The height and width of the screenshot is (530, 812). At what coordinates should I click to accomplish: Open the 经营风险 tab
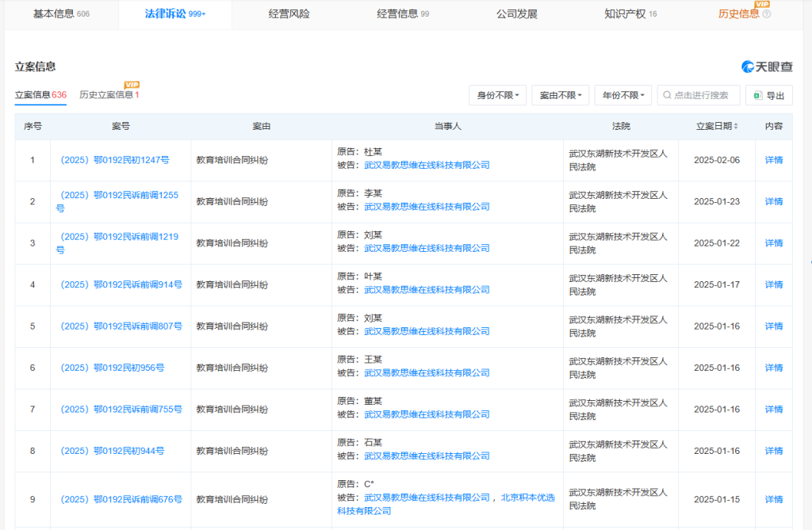tap(289, 14)
